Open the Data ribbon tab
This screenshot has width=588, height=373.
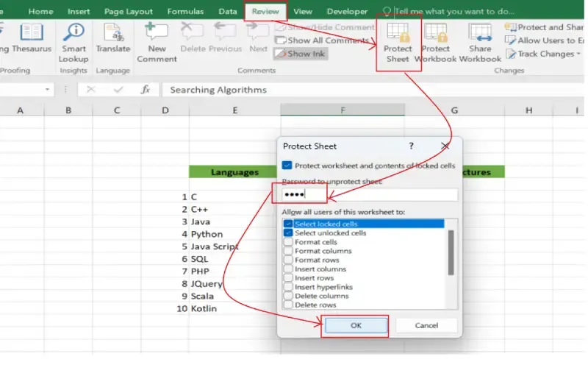pyautogui.click(x=228, y=11)
